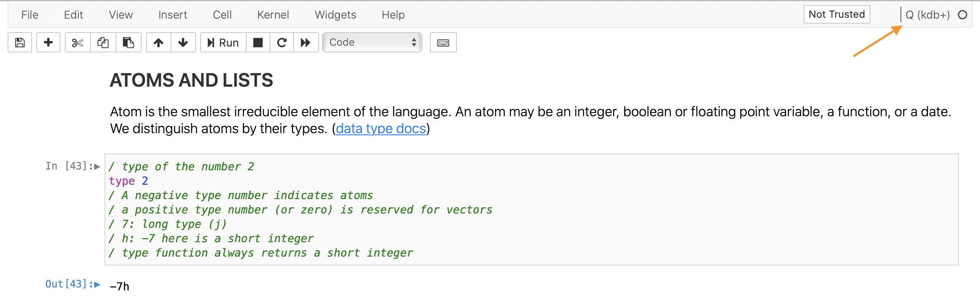
Task: Move selected cell down arrow
Action: tap(183, 43)
